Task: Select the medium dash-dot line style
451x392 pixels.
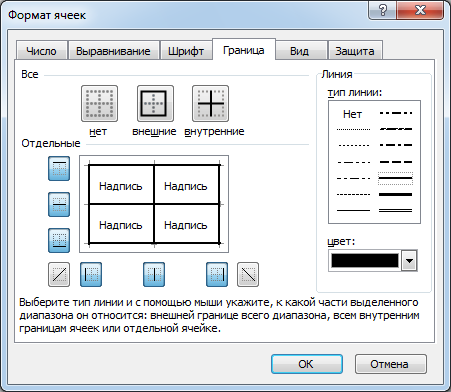Action: [x=396, y=145]
